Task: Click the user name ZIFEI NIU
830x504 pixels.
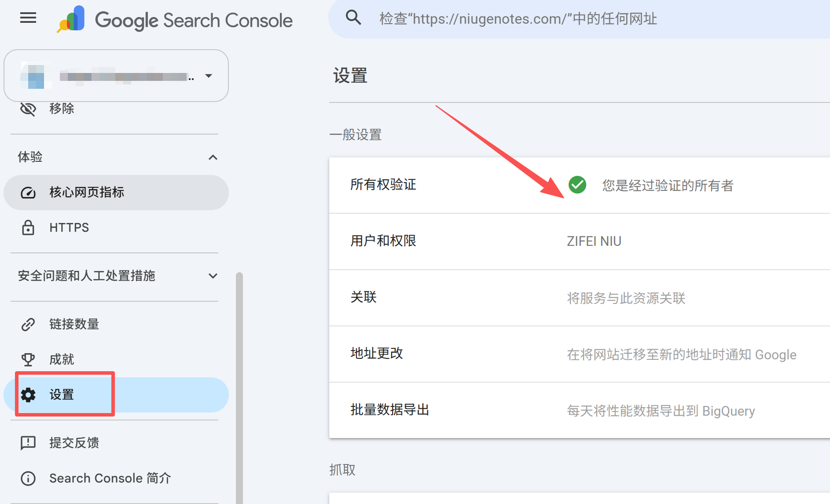Action: tap(594, 241)
